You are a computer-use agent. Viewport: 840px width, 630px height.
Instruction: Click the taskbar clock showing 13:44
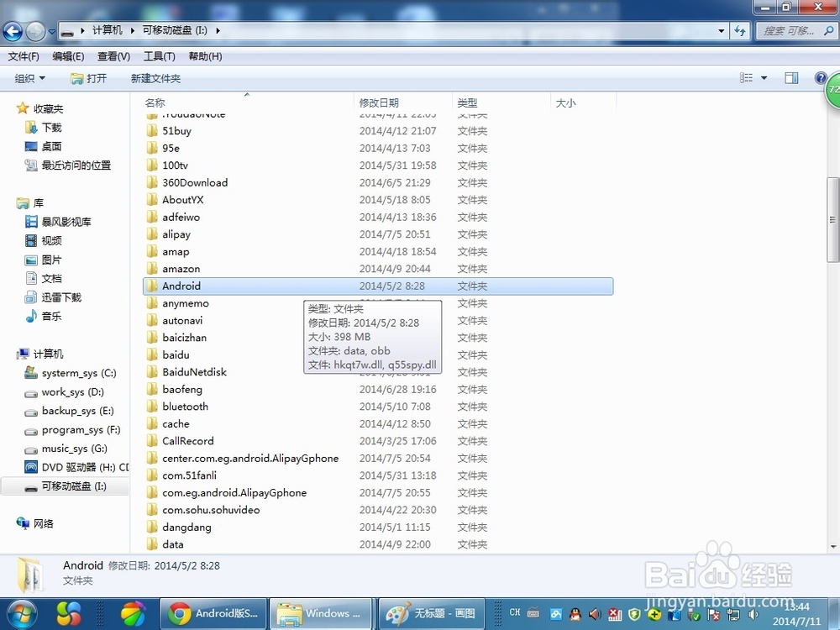click(x=796, y=614)
